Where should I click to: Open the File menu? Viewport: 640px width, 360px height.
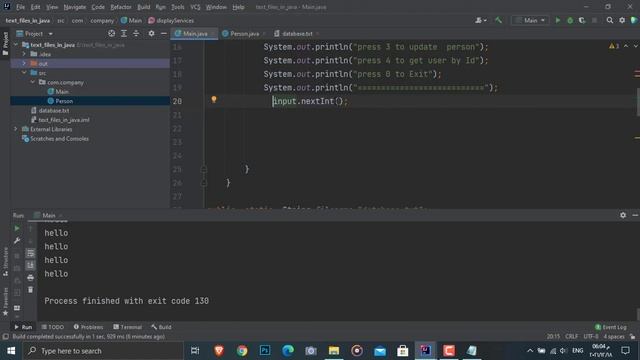(20, 7)
